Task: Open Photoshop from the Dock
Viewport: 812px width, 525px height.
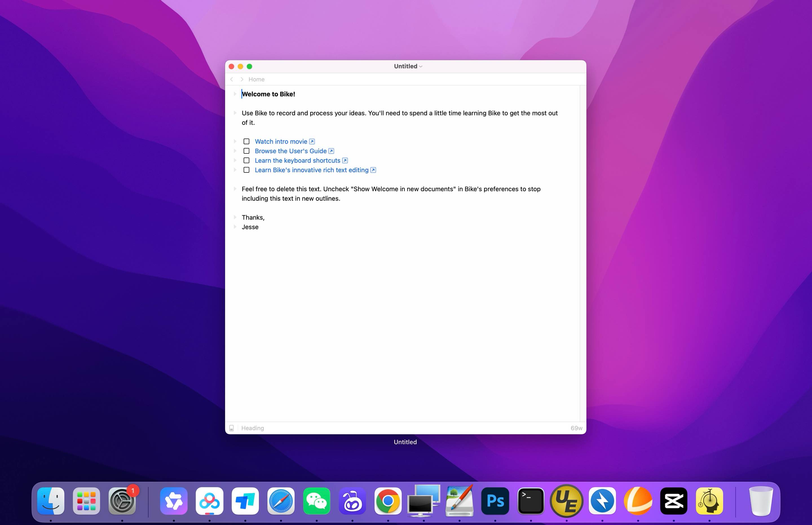Action: coord(495,501)
